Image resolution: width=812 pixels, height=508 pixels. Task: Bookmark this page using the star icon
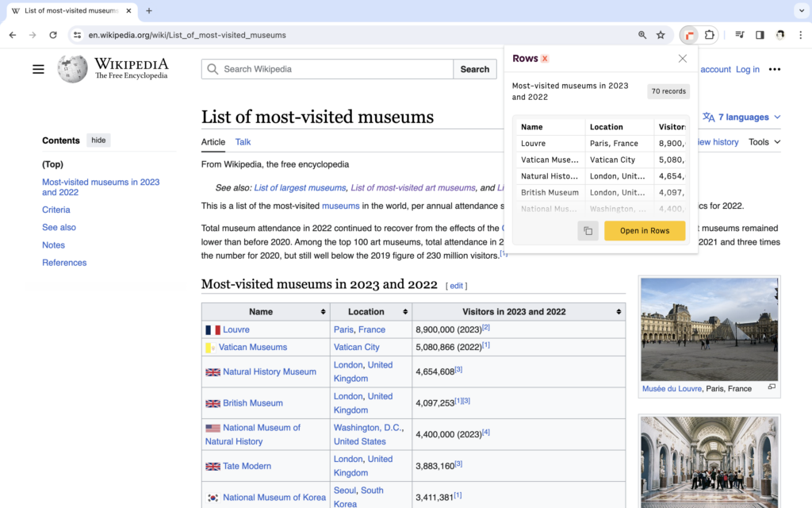[x=661, y=35]
